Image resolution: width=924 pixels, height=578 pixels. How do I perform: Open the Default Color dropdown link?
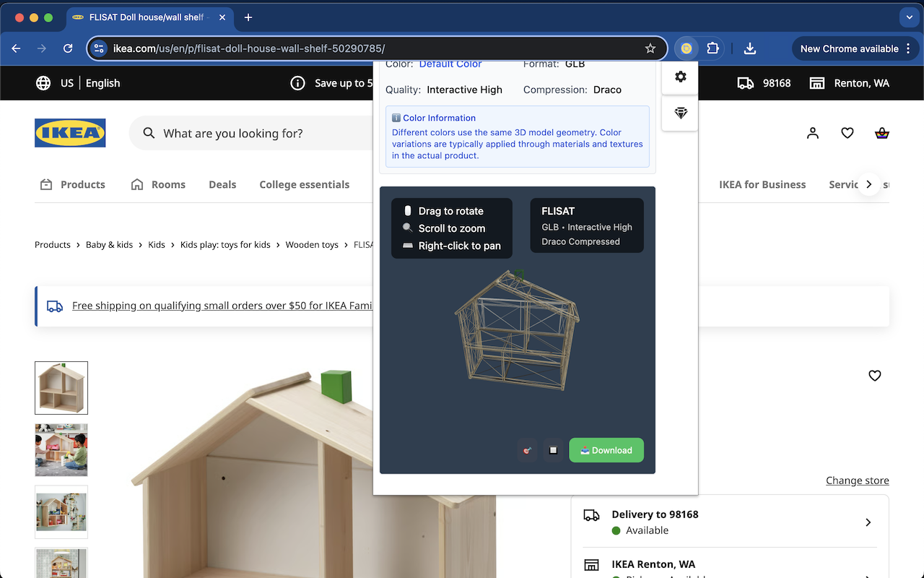coord(450,64)
